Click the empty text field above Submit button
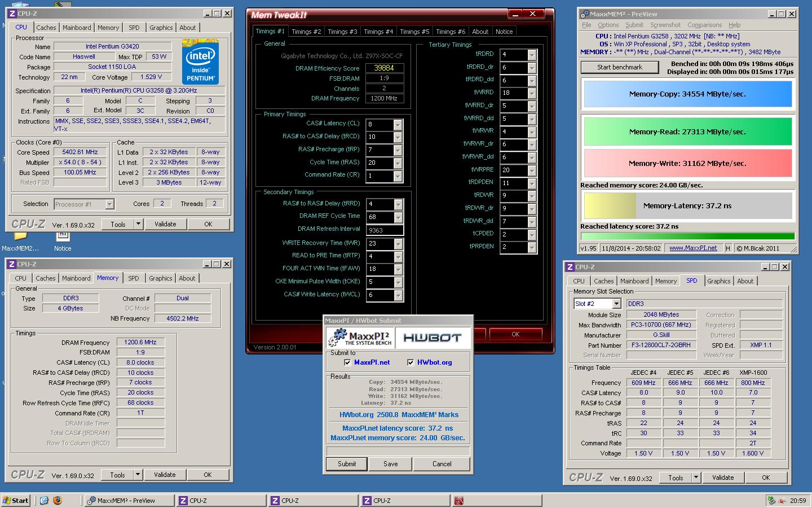 click(x=398, y=451)
